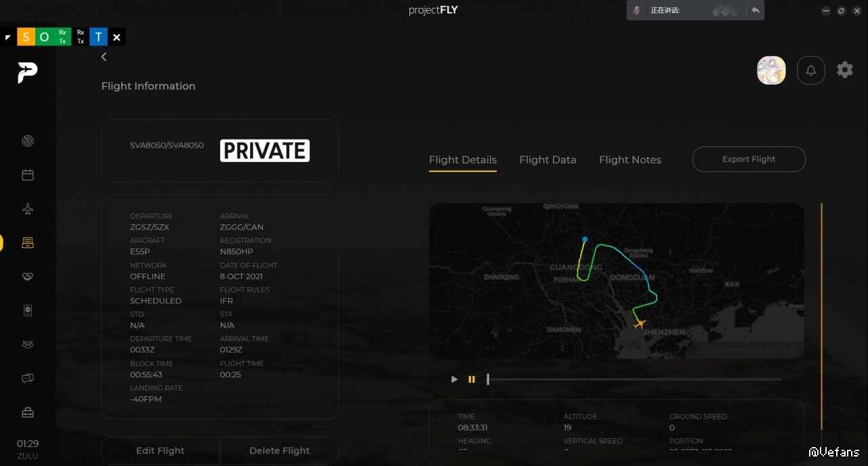Click the Export Flight button
This screenshot has height=466, width=868.
pos(748,159)
